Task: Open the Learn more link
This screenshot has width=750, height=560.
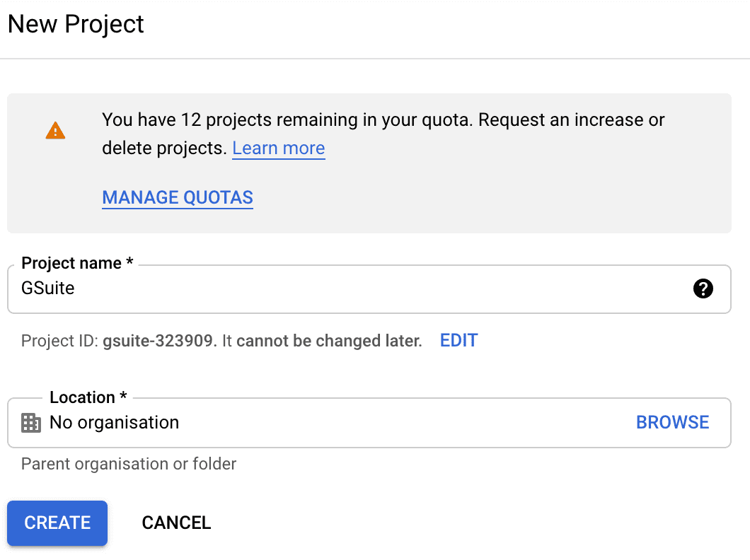Action: [278, 148]
